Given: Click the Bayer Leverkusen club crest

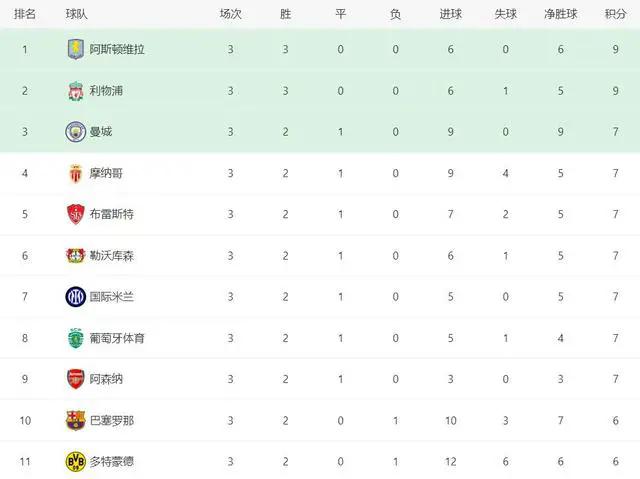Looking at the screenshot, I should (76, 256).
